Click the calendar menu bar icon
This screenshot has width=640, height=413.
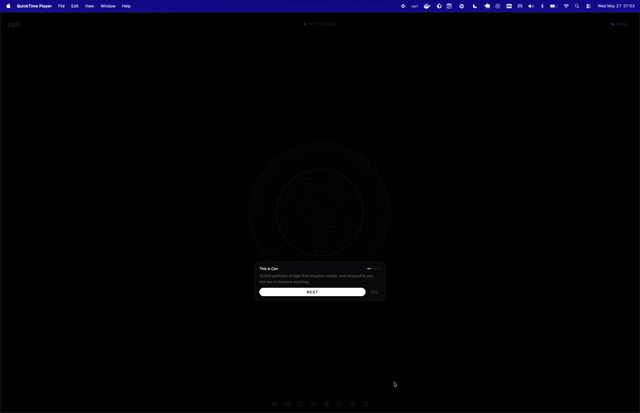tap(449, 6)
